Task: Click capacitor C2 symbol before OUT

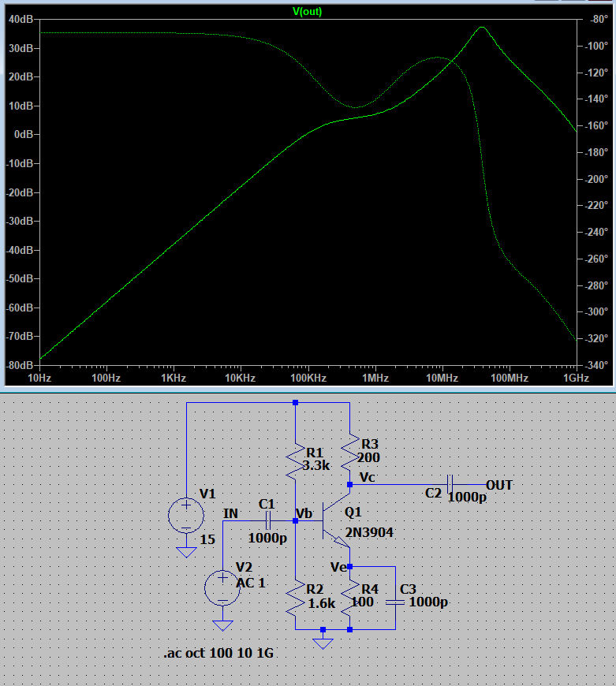Action: pos(449,484)
